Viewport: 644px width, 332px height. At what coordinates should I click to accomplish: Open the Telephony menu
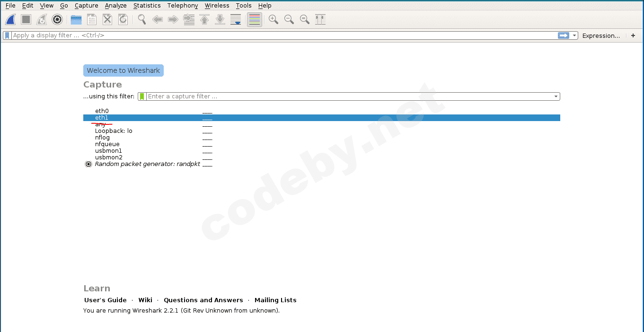[x=183, y=6]
